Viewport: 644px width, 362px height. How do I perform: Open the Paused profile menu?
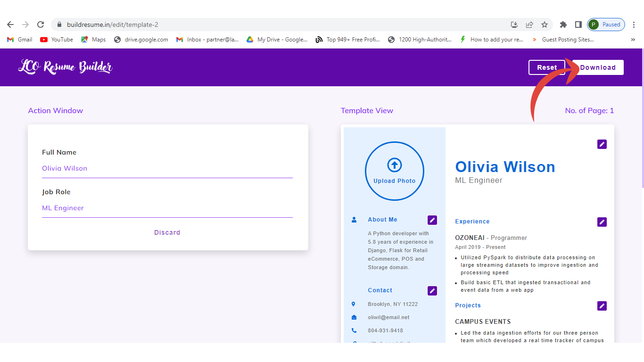(606, 25)
